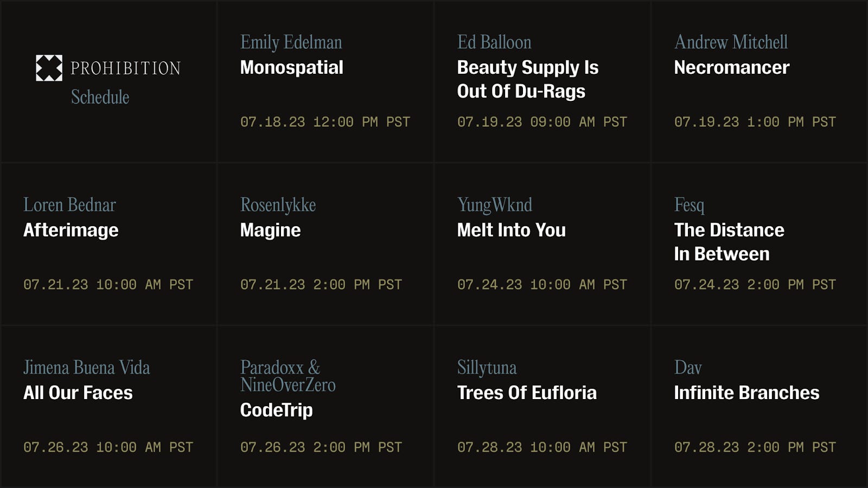Open artist Emily Edelman's name

291,42
